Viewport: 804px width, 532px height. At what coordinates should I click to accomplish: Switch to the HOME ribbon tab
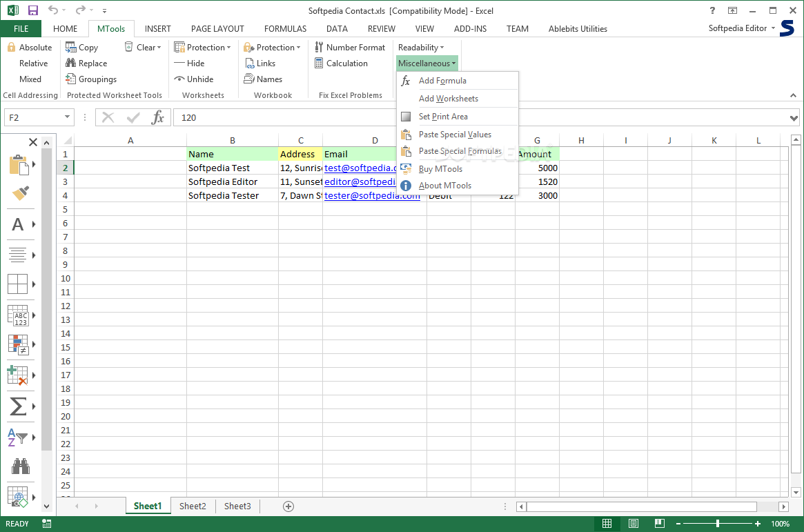65,29
